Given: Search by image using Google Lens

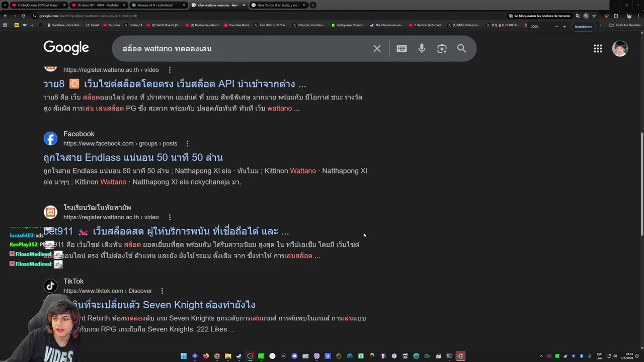Looking at the screenshot, I should (x=442, y=48).
